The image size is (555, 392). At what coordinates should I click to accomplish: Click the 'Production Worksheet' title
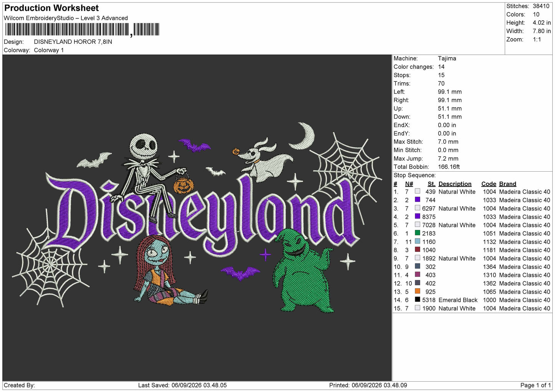(51, 8)
